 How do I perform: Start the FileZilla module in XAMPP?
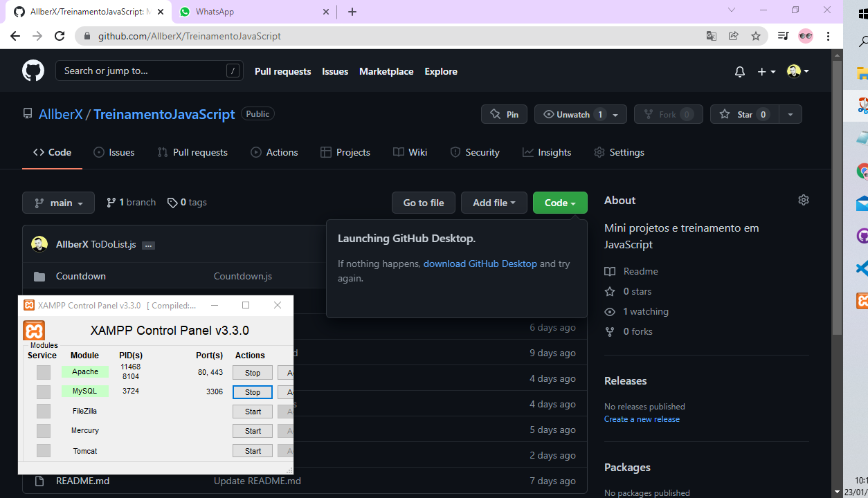(253, 412)
